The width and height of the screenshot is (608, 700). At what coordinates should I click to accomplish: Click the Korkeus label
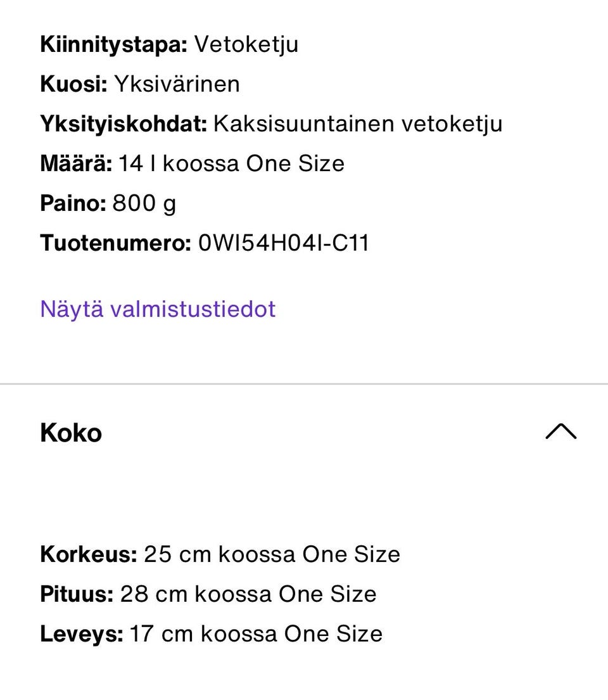pyautogui.click(x=88, y=554)
